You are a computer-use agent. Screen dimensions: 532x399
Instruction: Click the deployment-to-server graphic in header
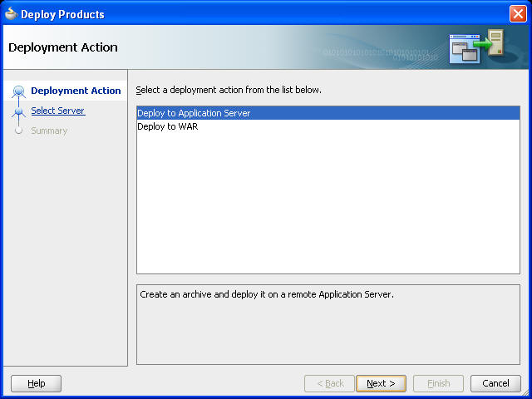coord(476,47)
